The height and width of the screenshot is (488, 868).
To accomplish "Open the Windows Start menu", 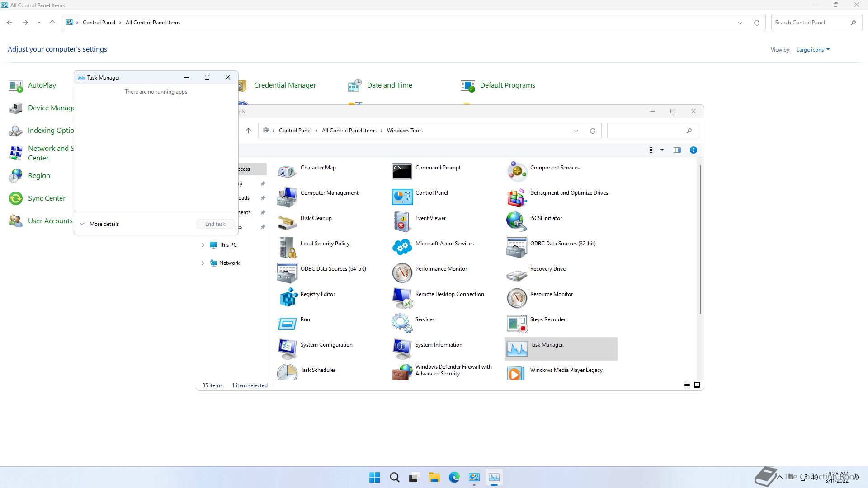I will pos(374,478).
